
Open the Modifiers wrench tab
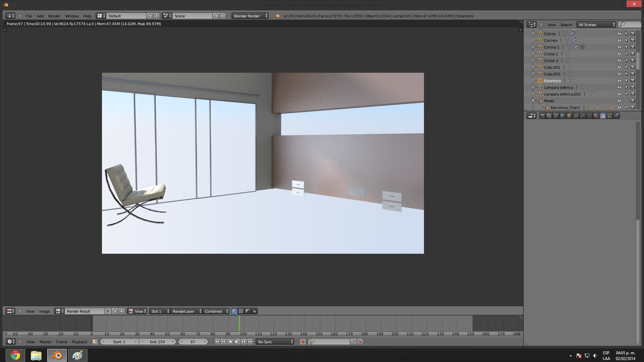[x=583, y=116]
